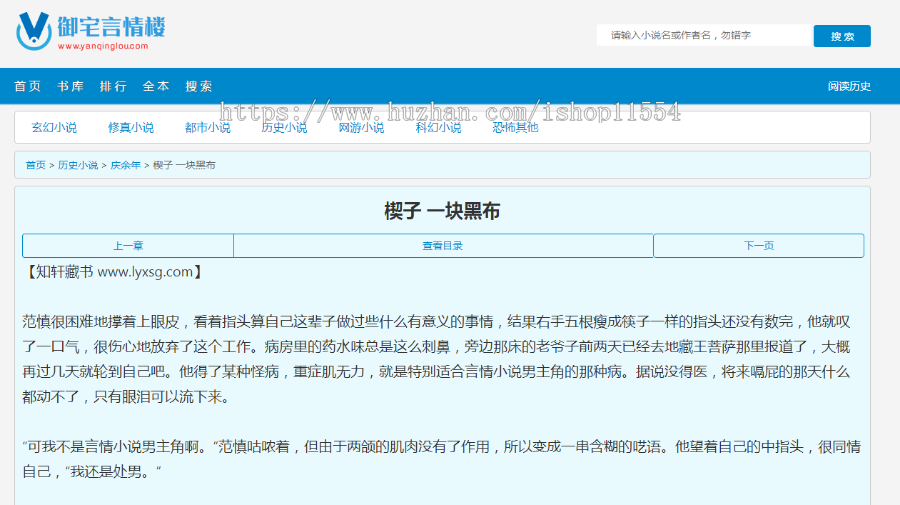The height and width of the screenshot is (505, 900).
Task: Go to next page with 下一页
Action: click(x=758, y=246)
